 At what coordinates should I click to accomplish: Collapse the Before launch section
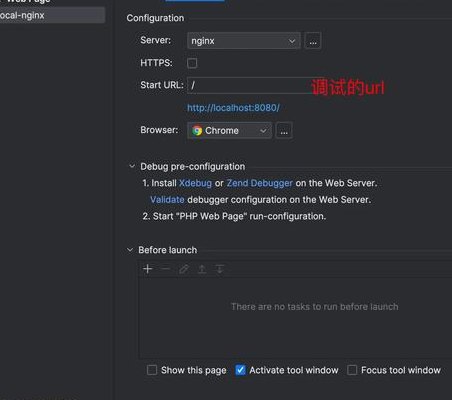pos(130,250)
